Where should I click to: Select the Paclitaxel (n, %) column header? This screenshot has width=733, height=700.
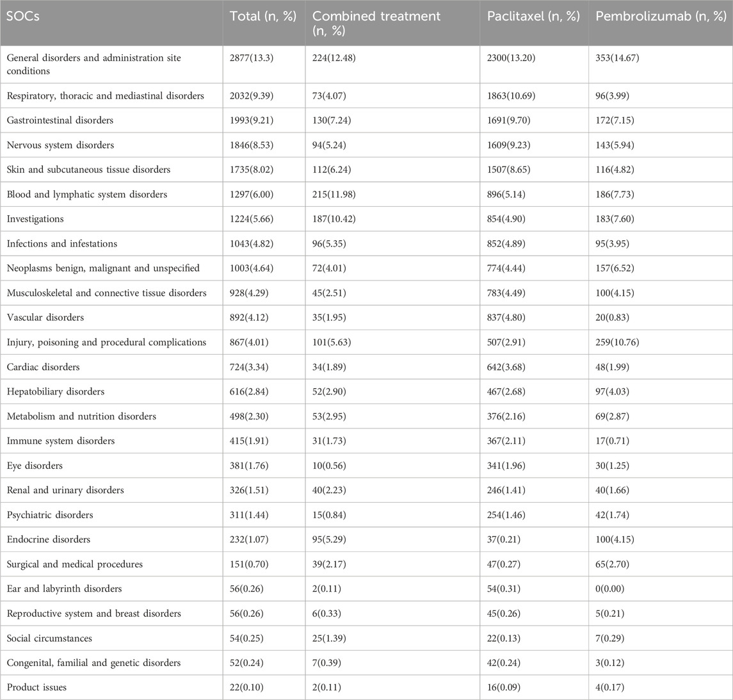(x=533, y=17)
